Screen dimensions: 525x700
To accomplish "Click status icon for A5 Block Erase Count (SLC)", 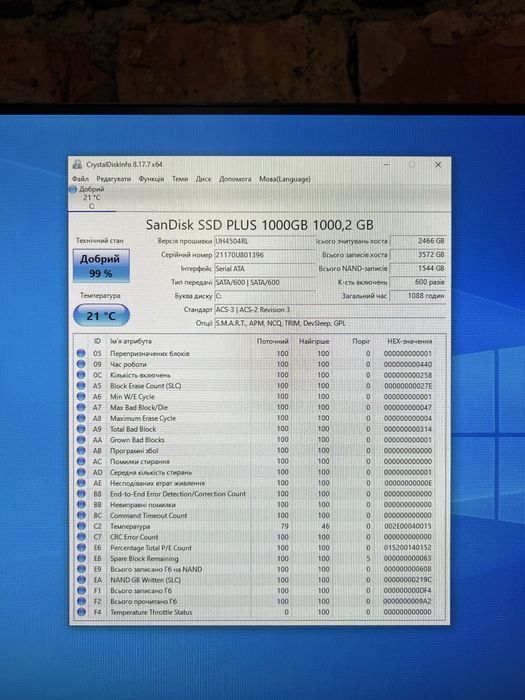I will coord(81,386).
